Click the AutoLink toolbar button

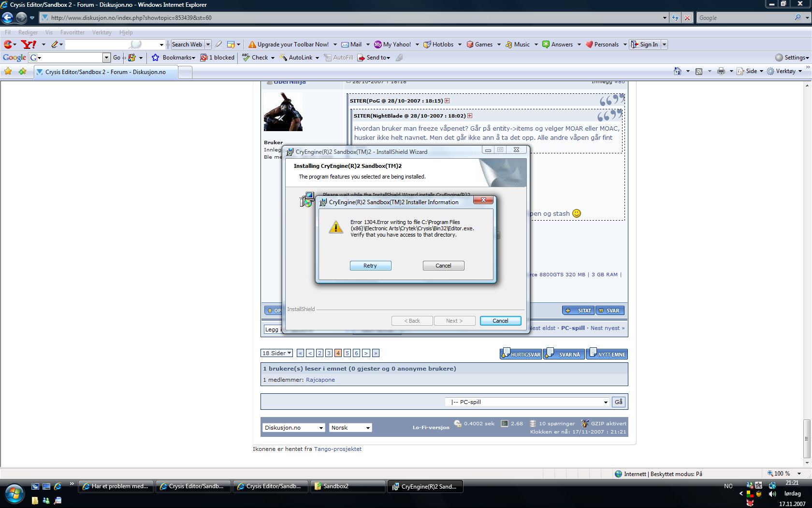296,58
